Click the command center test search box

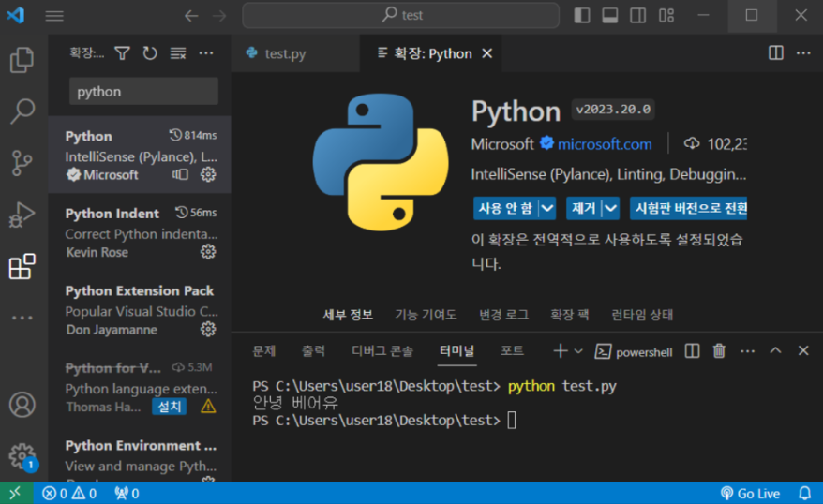click(x=401, y=15)
